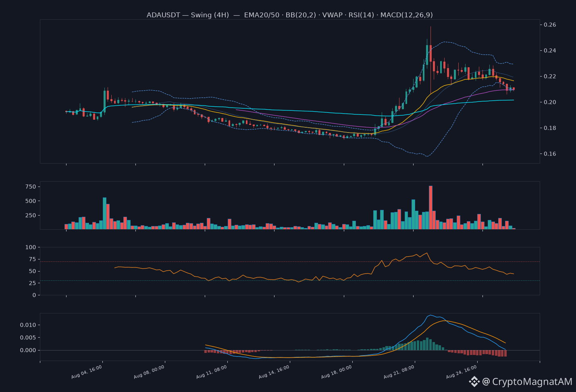576x392 pixels.
Task: Click the Aug 11, 08:00 date label
Action: [212, 372]
